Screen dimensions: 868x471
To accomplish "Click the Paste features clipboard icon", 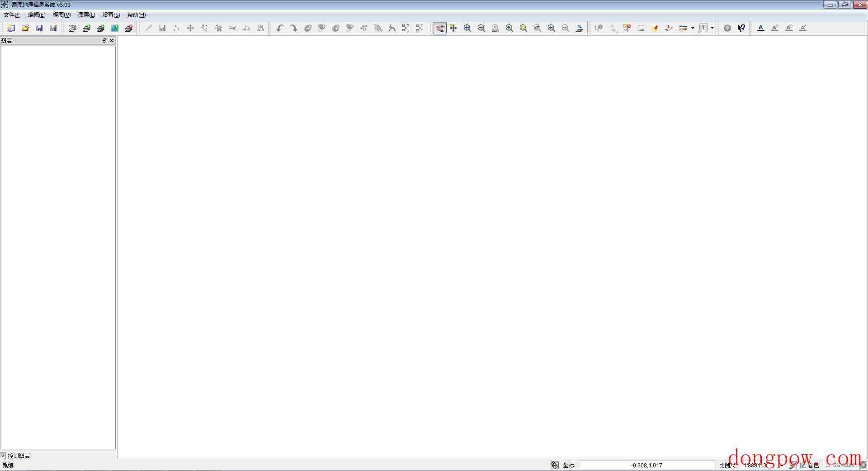I will 260,28.
